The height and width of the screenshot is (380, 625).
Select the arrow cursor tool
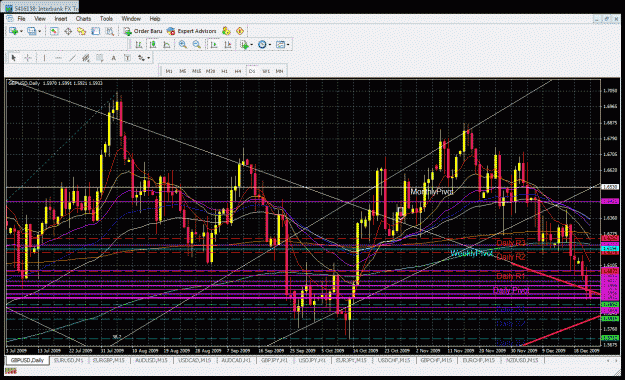pyautogui.click(x=14, y=58)
